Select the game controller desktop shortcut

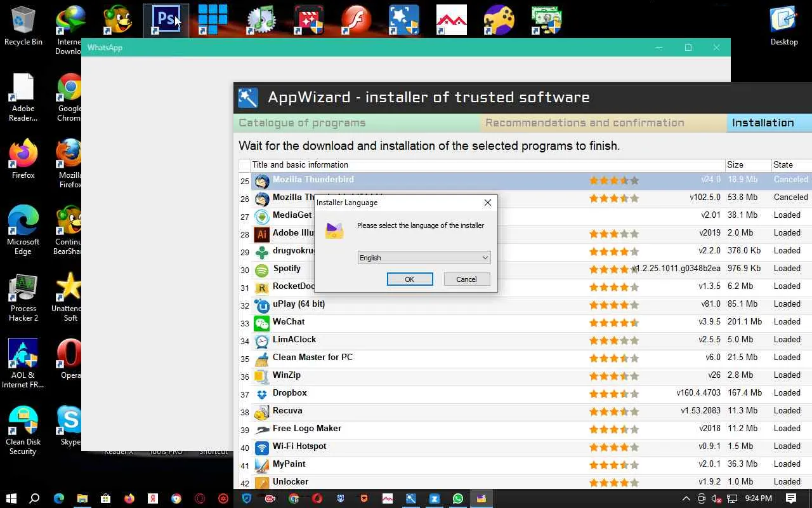[499, 20]
